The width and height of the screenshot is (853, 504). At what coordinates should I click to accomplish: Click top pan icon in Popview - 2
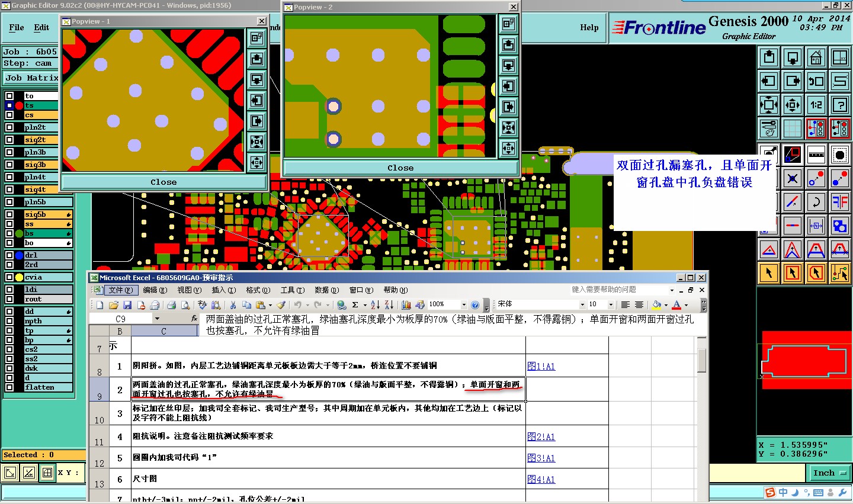tap(509, 44)
